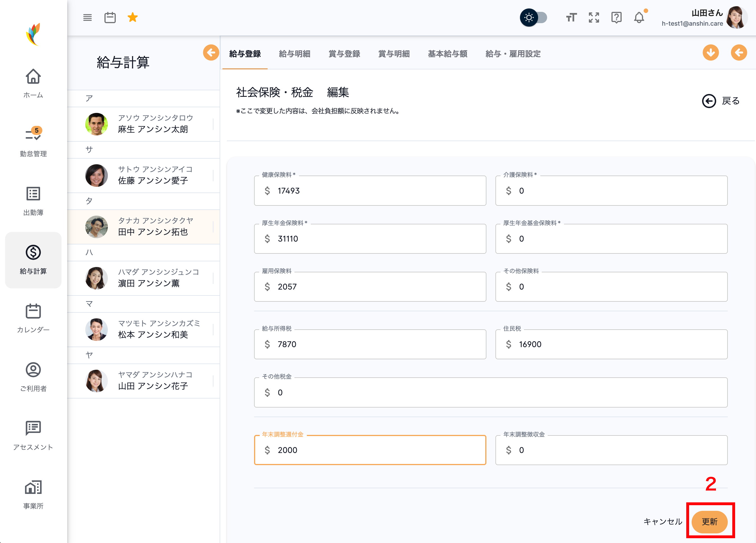Switch to the 賞与登録 tab
The image size is (756, 543).
344,54
